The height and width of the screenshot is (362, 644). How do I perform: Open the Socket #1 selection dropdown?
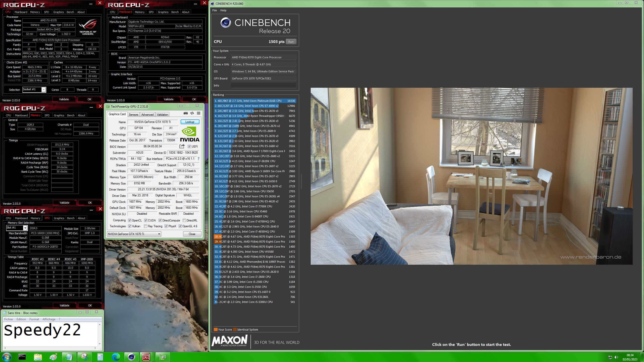click(44, 90)
